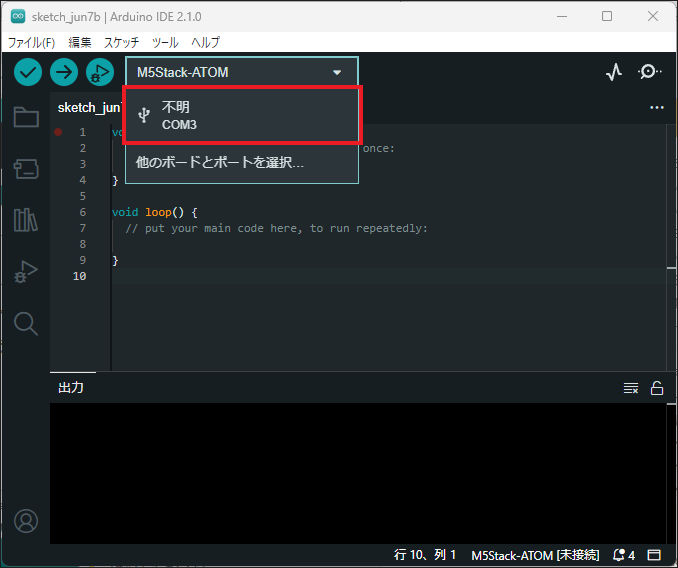The height and width of the screenshot is (568, 678).
Task: Open the スケッチ menu
Action: click(122, 42)
